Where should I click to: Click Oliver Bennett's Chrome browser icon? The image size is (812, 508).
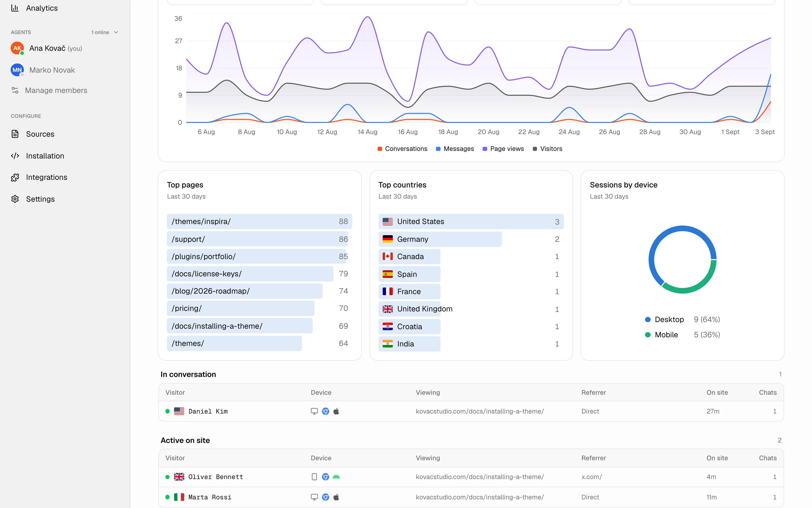326,477
